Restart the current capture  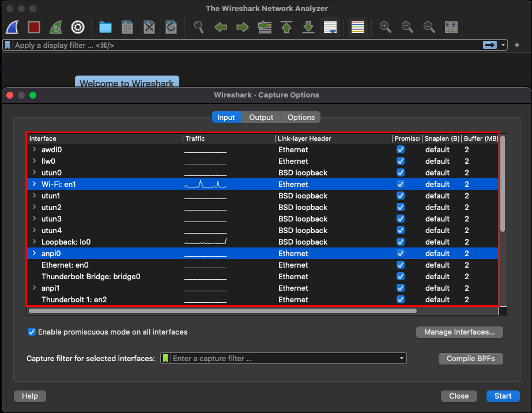click(x=55, y=27)
